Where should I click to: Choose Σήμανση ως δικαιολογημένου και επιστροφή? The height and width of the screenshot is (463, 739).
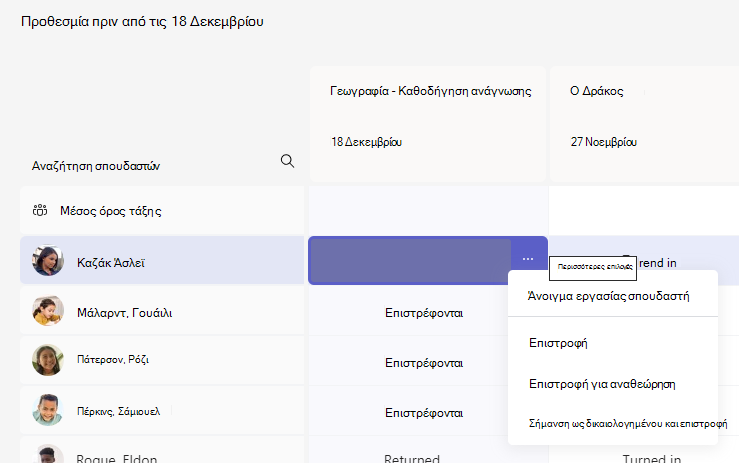pyautogui.click(x=628, y=423)
